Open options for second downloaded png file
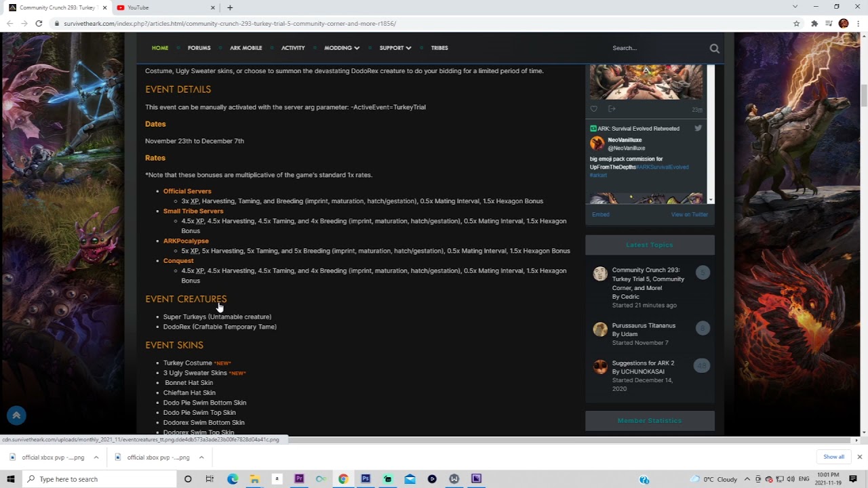Viewport: 868px width, 488px height. tap(201, 457)
